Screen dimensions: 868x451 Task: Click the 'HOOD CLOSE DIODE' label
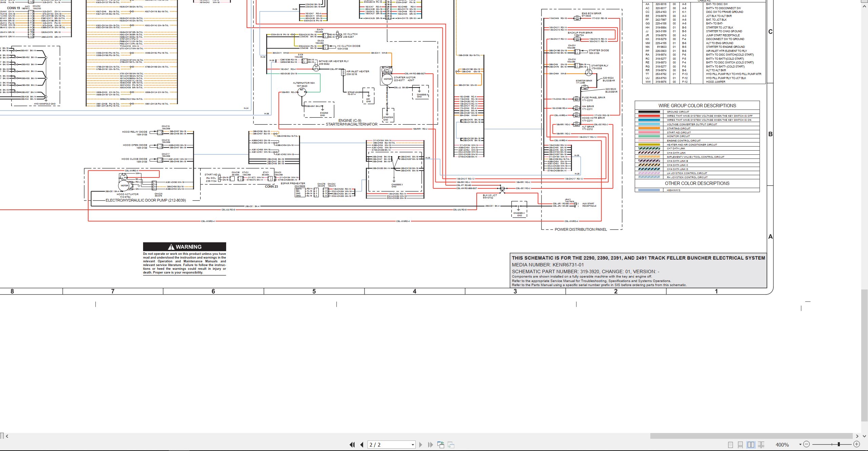point(134,159)
